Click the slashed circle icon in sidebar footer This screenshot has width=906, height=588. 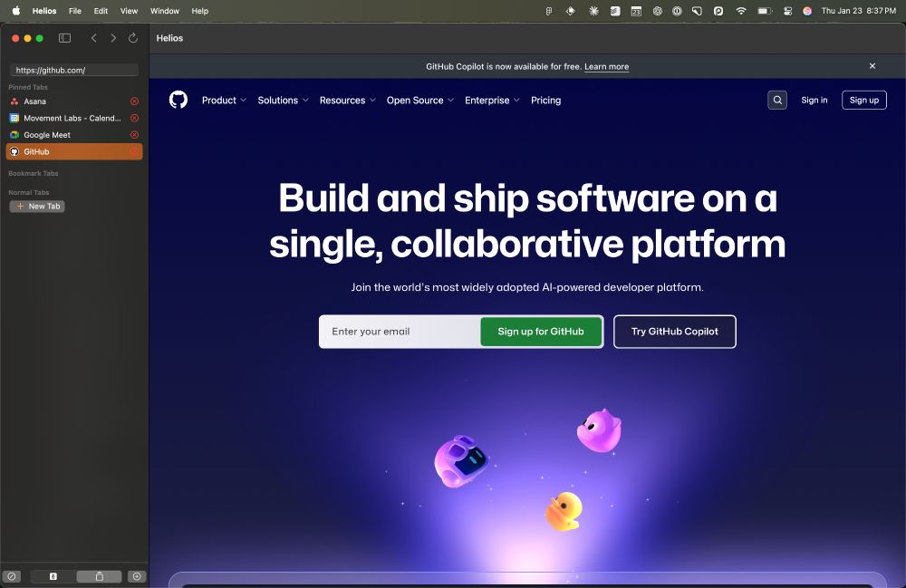tap(12, 576)
